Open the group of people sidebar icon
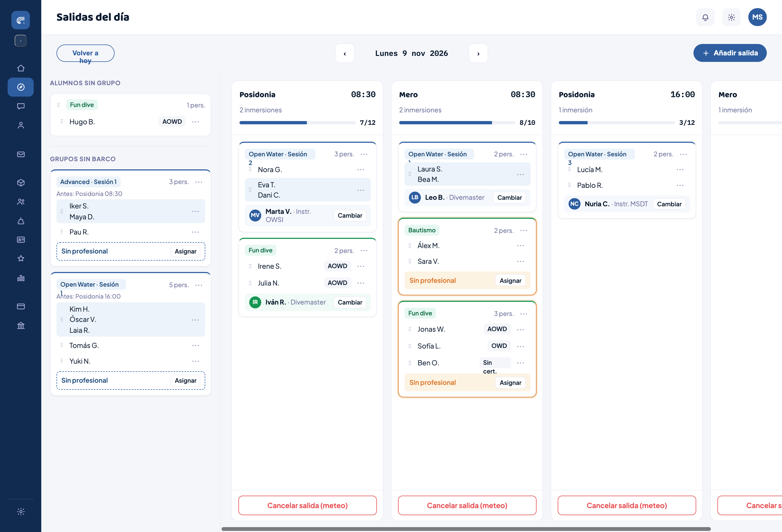The image size is (782, 532). pyautogui.click(x=21, y=202)
